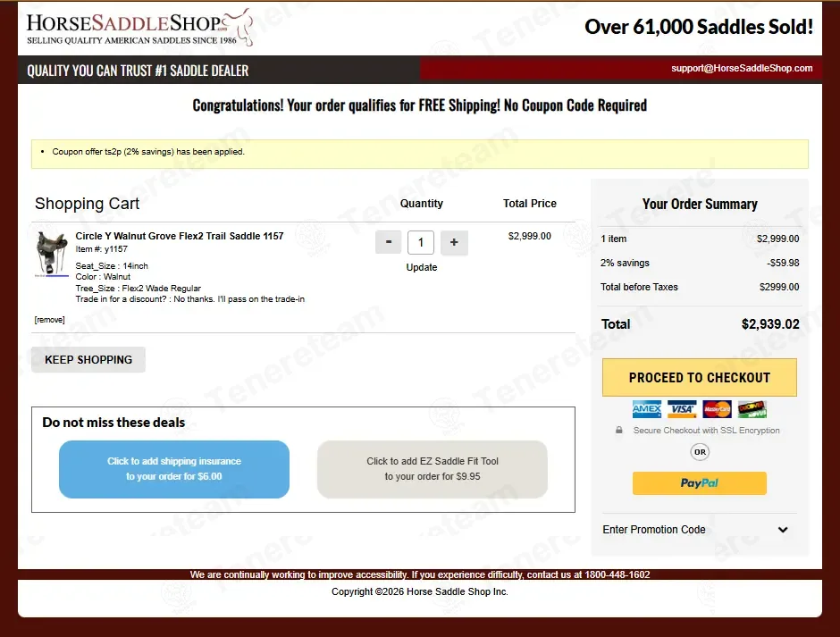
Task: Click the Update quantity link
Action: pyautogui.click(x=422, y=267)
